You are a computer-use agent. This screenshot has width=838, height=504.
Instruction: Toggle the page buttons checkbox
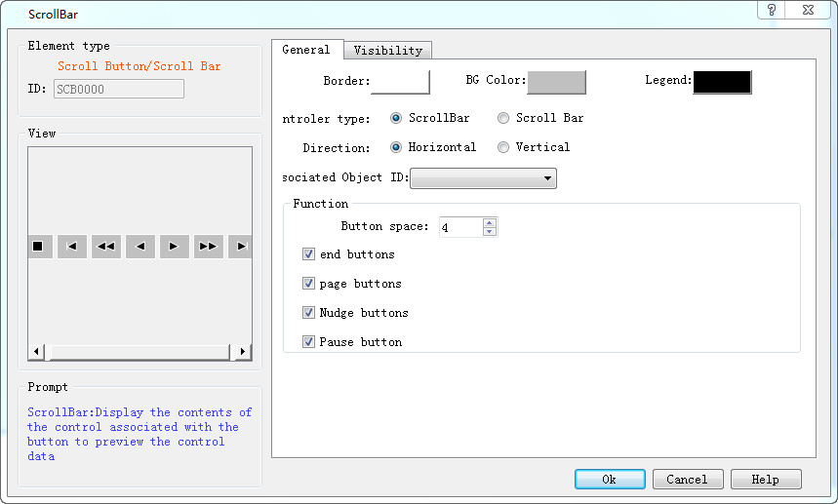click(308, 284)
